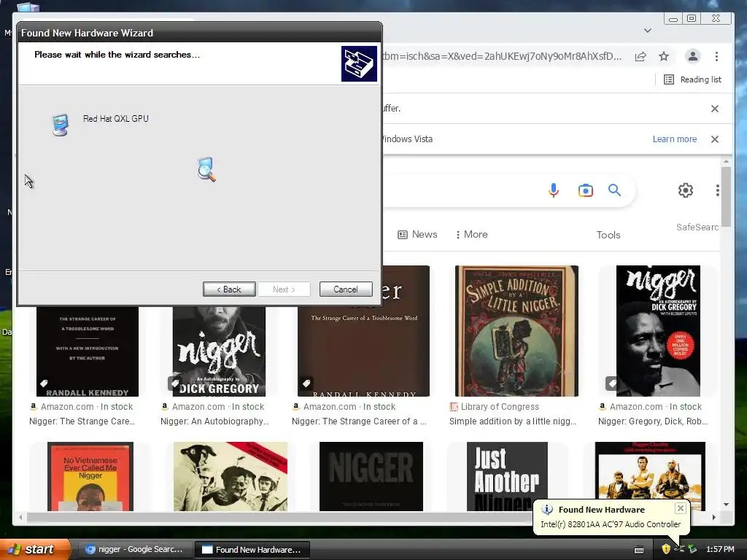Open the No Vietnamese Ever Called Me thumbnail

point(90,476)
